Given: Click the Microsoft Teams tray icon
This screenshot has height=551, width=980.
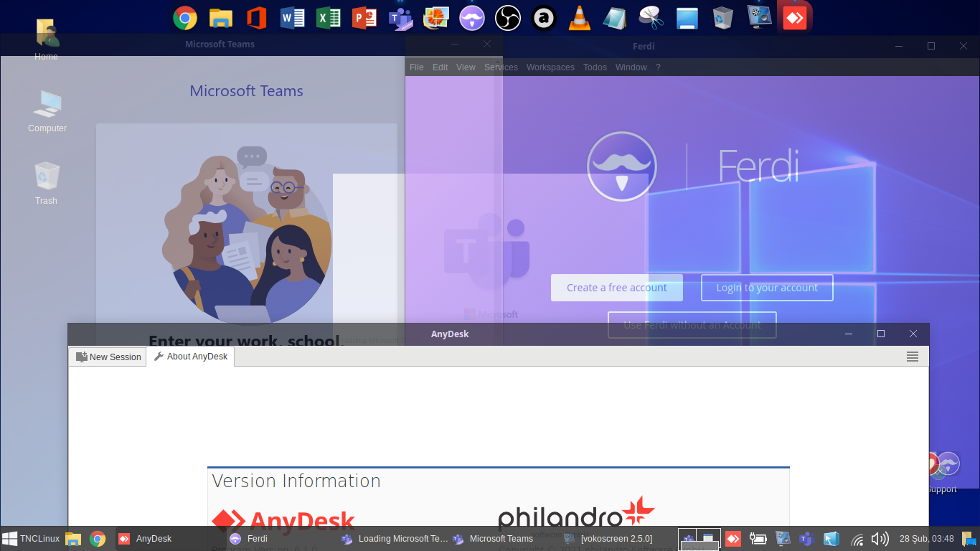Looking at the screenshot, I should click(x=806, y=539).
